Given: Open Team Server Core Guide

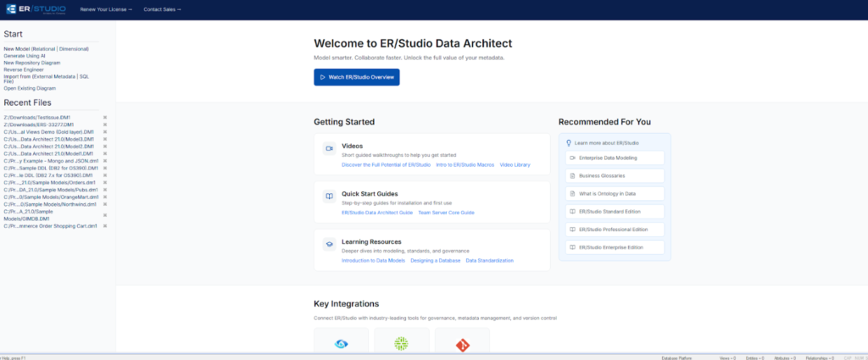Looking at the screenshot, I should pos(446,213).
